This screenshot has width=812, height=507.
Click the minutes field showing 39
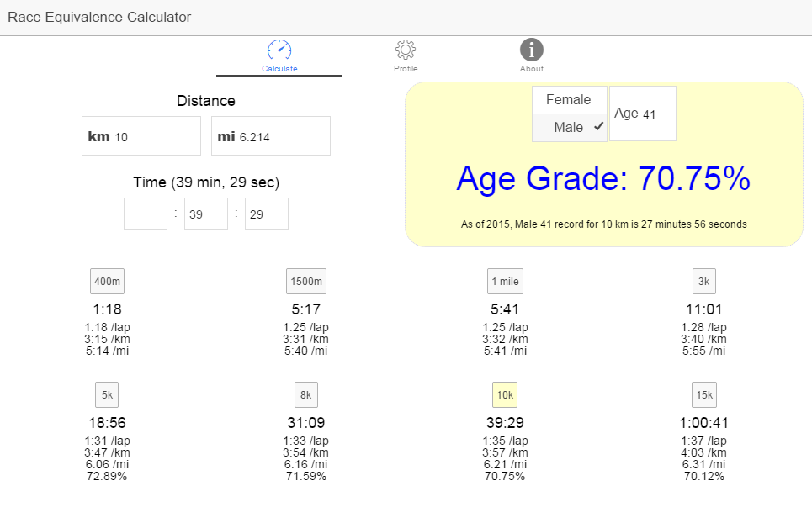pos(206,214)
